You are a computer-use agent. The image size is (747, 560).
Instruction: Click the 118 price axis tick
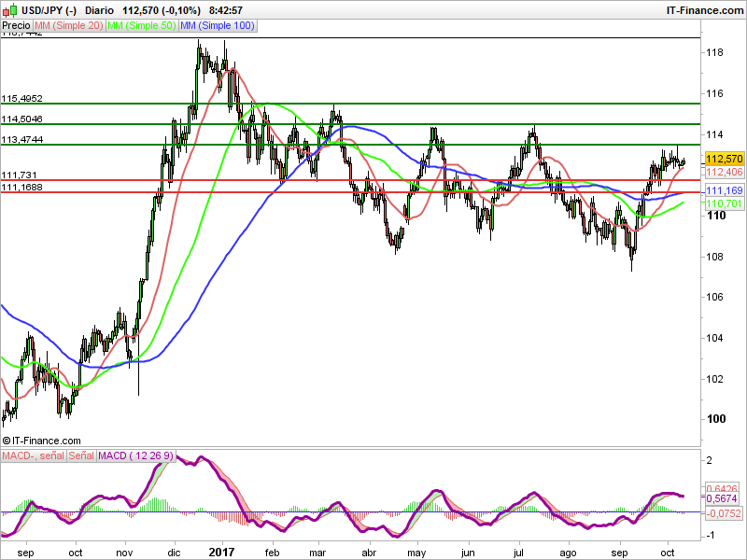714,52
